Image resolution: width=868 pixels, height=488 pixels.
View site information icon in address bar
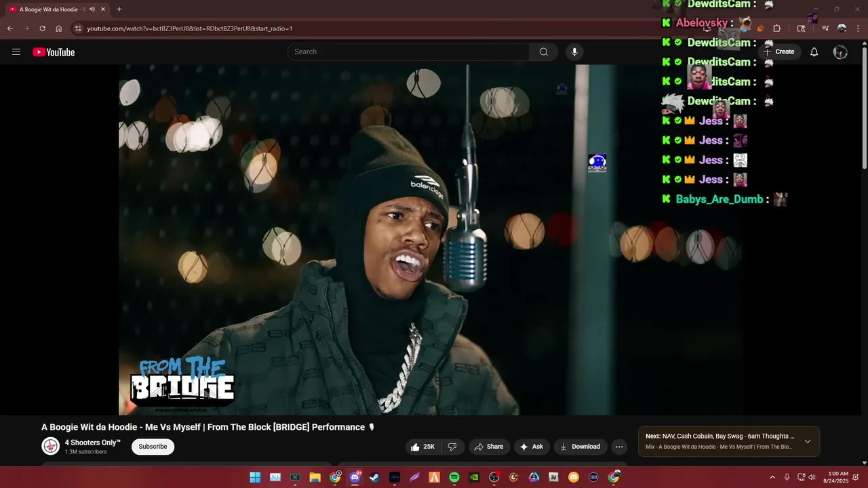(78, 28)
